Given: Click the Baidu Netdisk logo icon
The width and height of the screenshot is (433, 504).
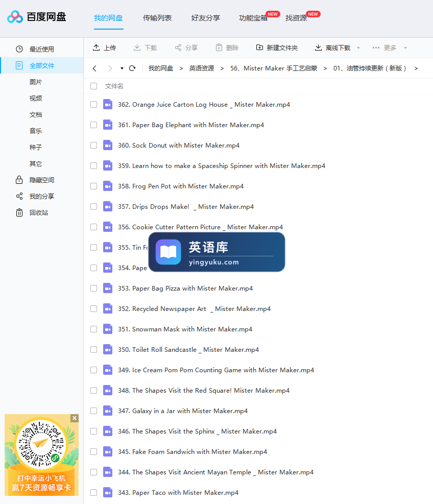Looking at the screenshot, I should point(15,17).
